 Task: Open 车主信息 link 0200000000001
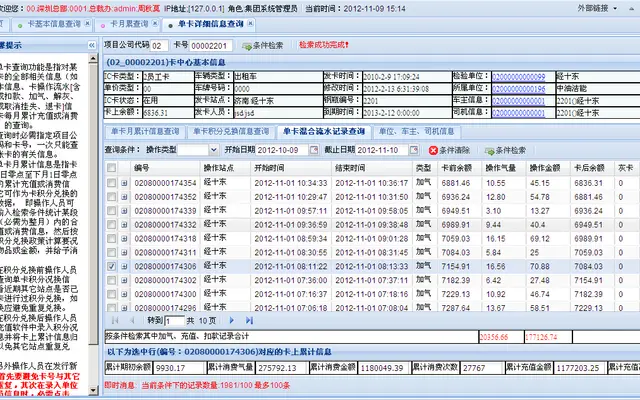(518, 101)
